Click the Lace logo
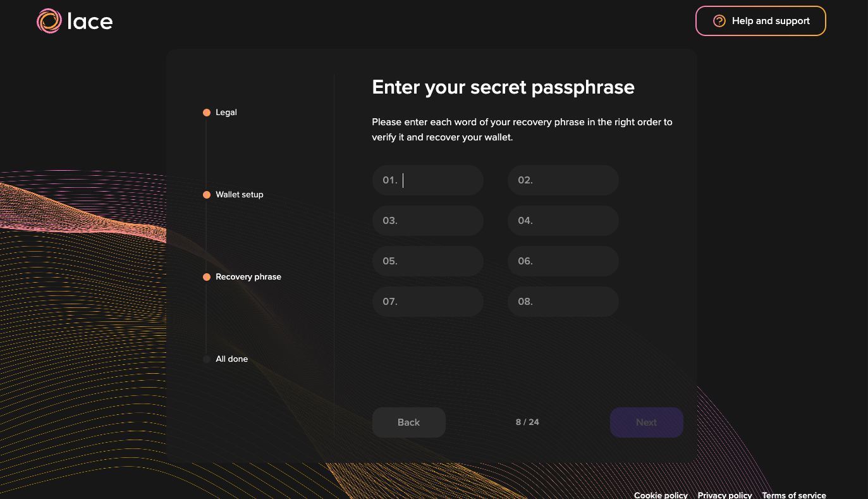 74,21
